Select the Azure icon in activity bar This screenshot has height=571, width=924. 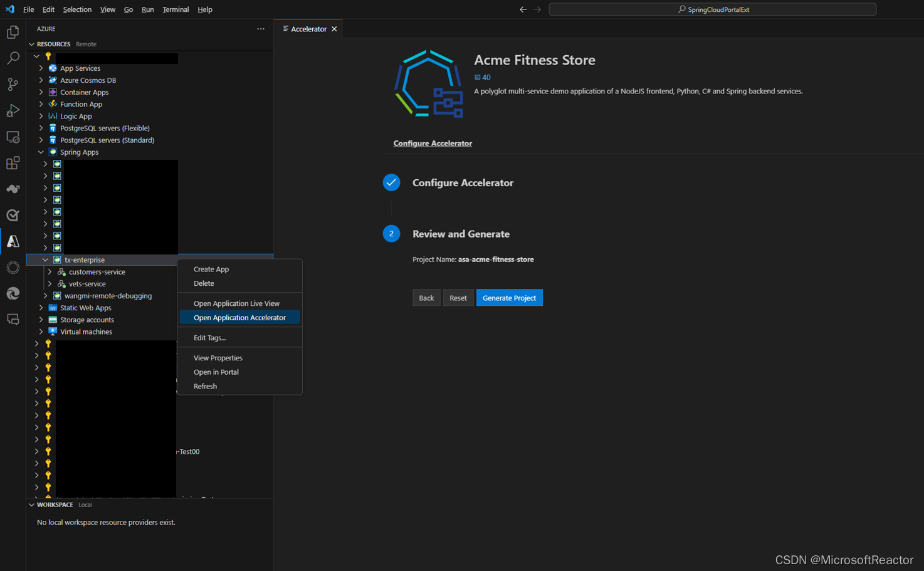13,241
